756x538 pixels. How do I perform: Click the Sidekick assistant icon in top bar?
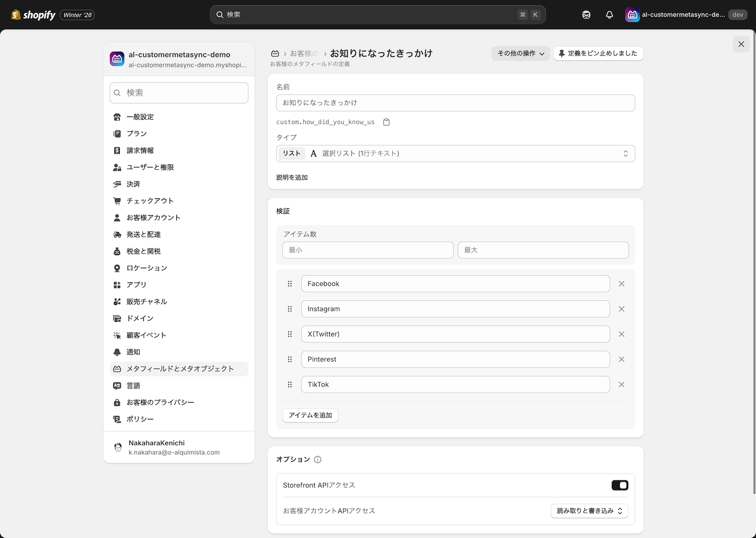[x=586, y=15]
